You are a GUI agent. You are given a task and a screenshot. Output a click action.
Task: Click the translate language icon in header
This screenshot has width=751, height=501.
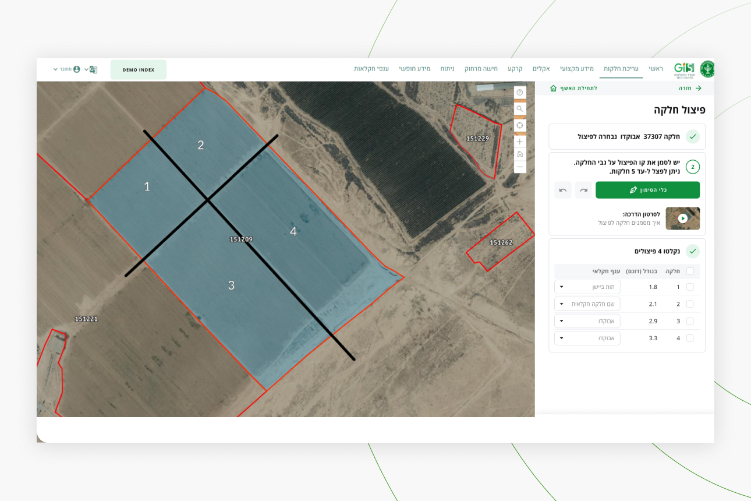(x=93, y=69)
